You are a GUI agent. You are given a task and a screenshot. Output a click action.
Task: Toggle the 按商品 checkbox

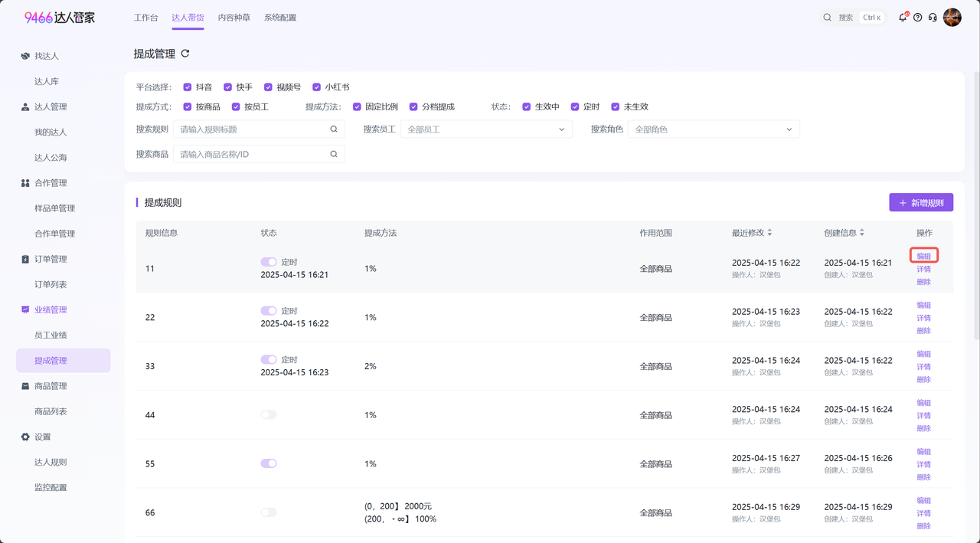[x=188, y=106]
